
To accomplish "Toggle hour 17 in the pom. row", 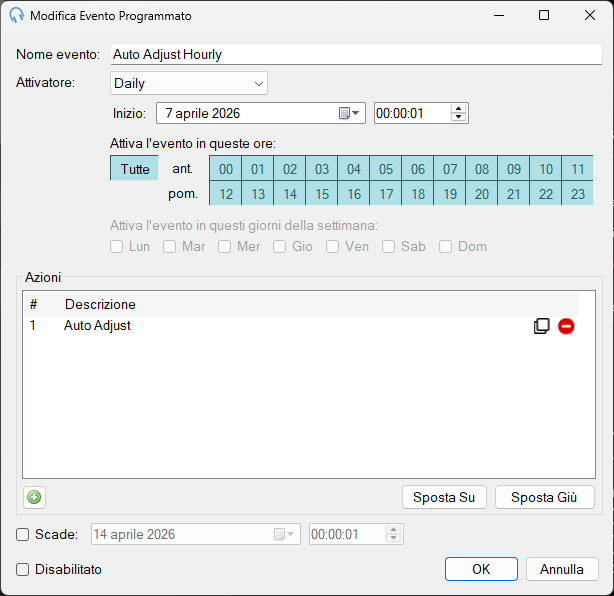I will click(386, 193).
